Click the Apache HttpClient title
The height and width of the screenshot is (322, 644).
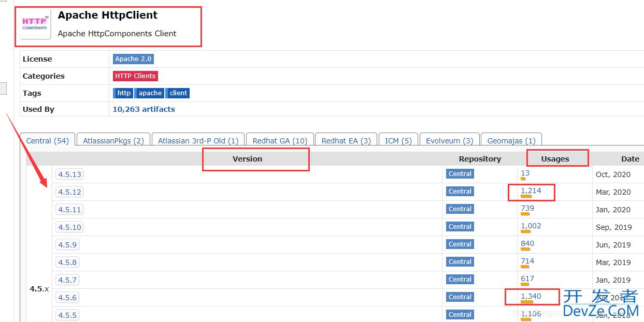click(x=108, y=16)
